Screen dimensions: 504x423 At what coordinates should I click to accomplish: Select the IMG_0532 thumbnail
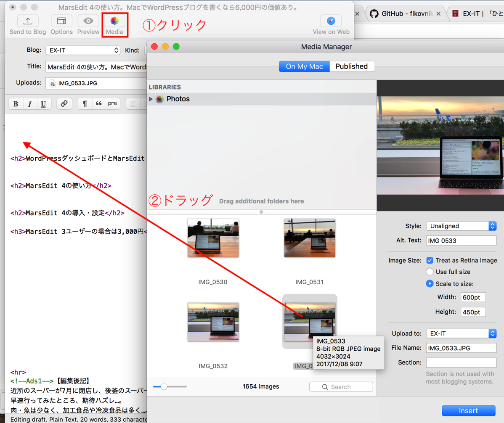pos(213,322)
